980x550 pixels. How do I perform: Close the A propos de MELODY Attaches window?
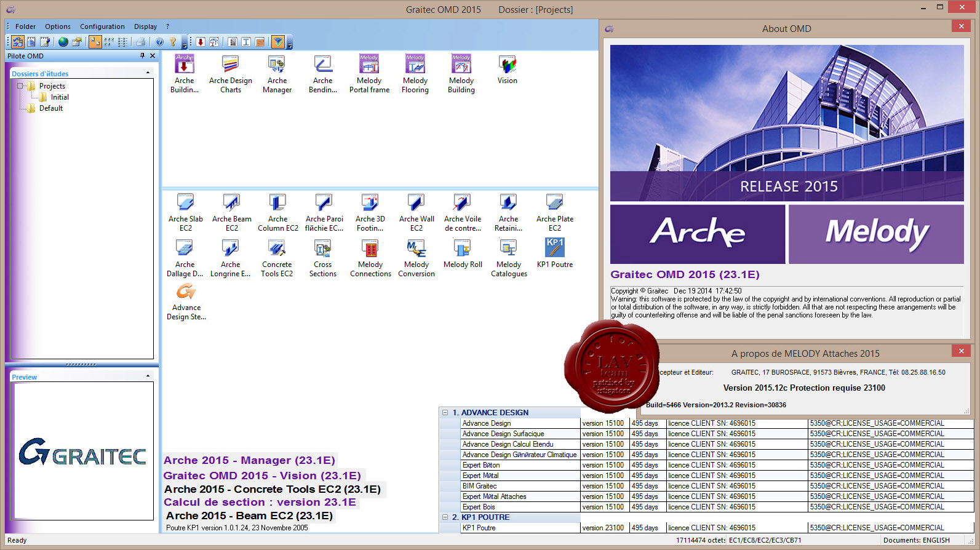(x=961, y=351)
